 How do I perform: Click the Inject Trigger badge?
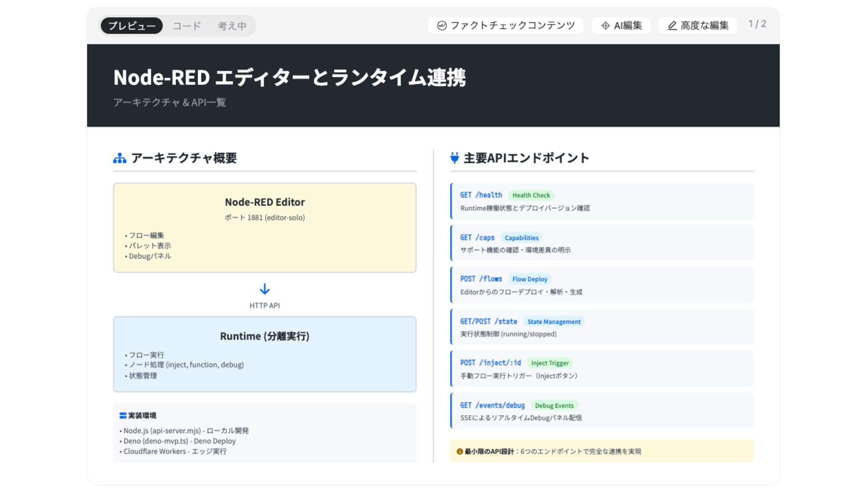pyautogui.click(x=550, y=363)
